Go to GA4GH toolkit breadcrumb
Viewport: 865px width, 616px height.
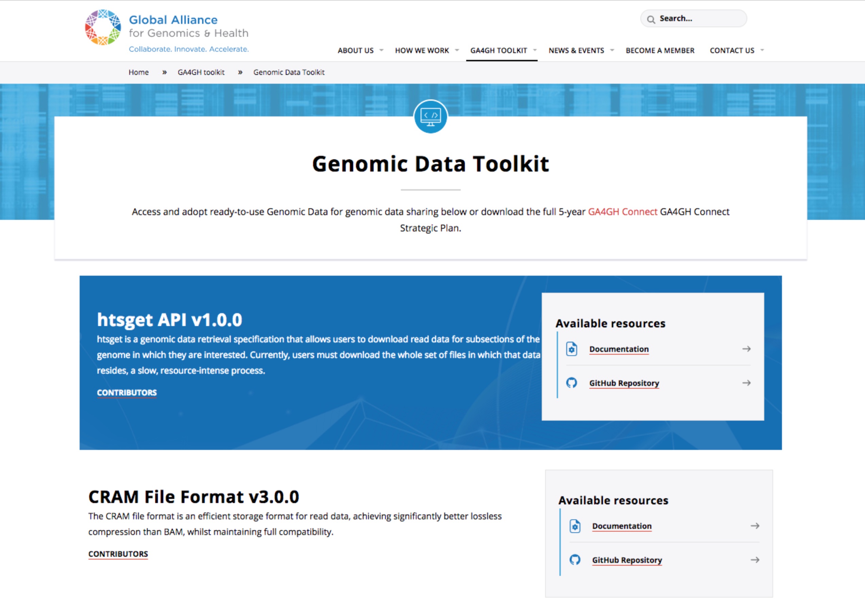pyautogui.click(x=201, y=72)
